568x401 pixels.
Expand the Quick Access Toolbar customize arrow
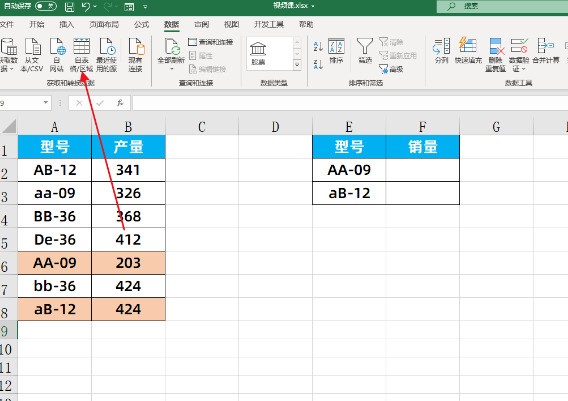click(145, 7)
